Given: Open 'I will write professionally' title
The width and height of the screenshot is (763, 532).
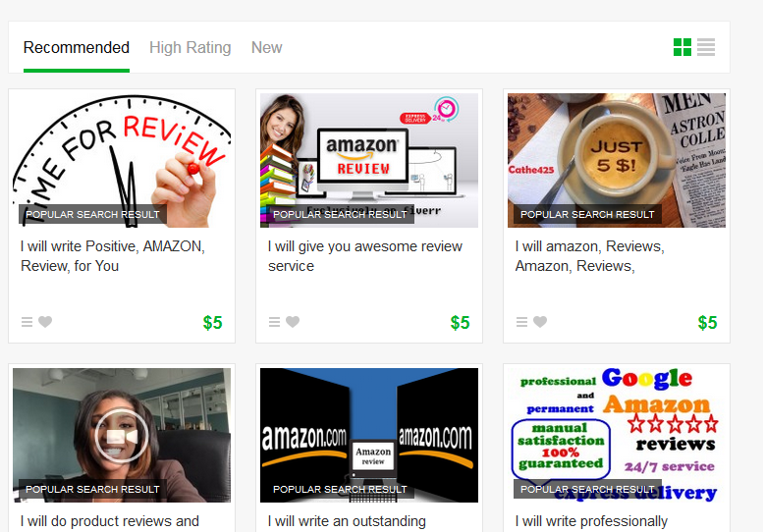Looking at the screenshot, I should point(592,521).
